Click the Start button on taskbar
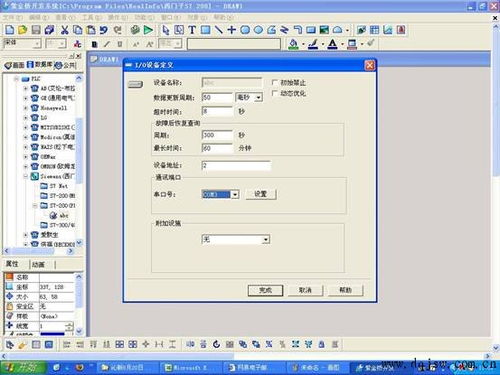 click(23, 367)
